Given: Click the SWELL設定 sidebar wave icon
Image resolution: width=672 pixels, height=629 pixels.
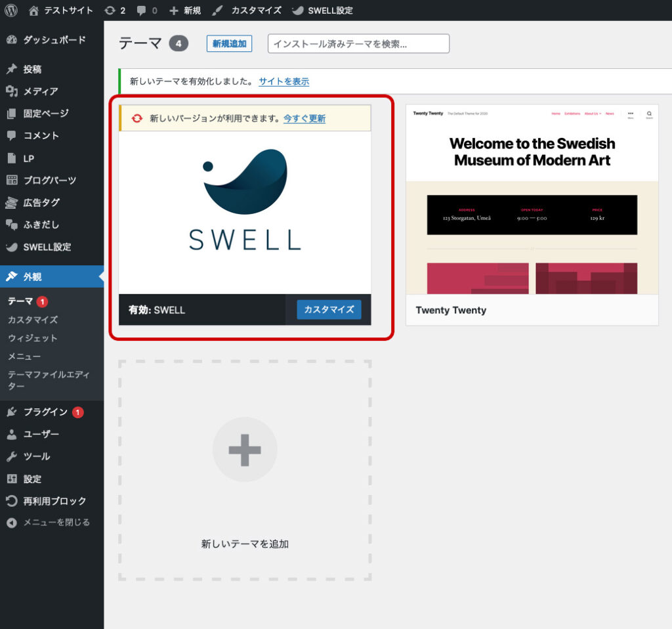Looking at the screenshot, I should [x=12, y=247].
